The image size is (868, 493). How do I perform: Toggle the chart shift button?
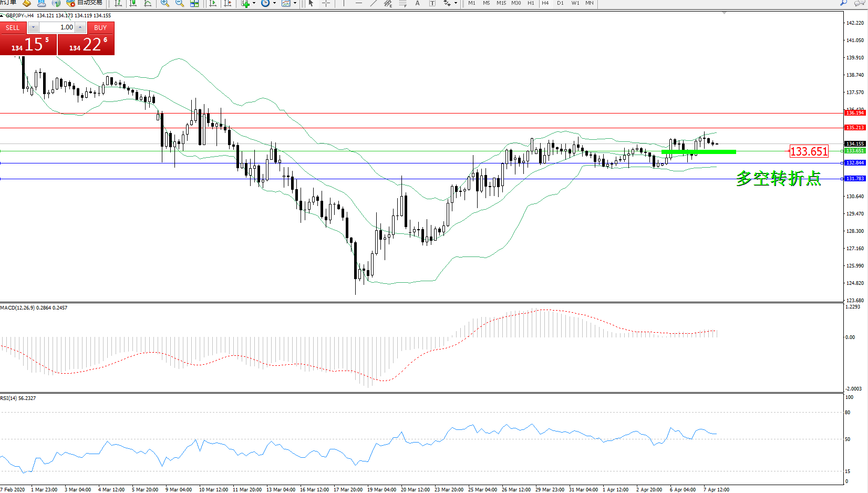[228, 3]
